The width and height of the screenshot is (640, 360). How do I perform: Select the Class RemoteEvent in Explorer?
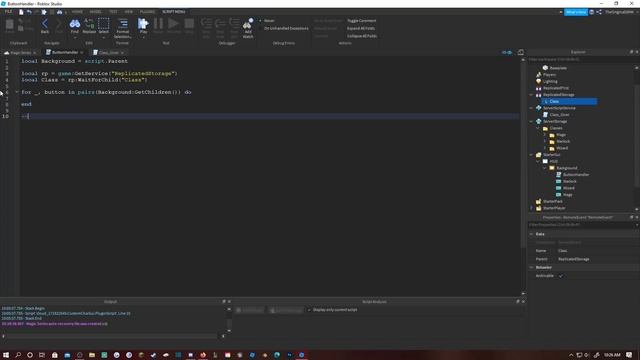coord(569,101)
